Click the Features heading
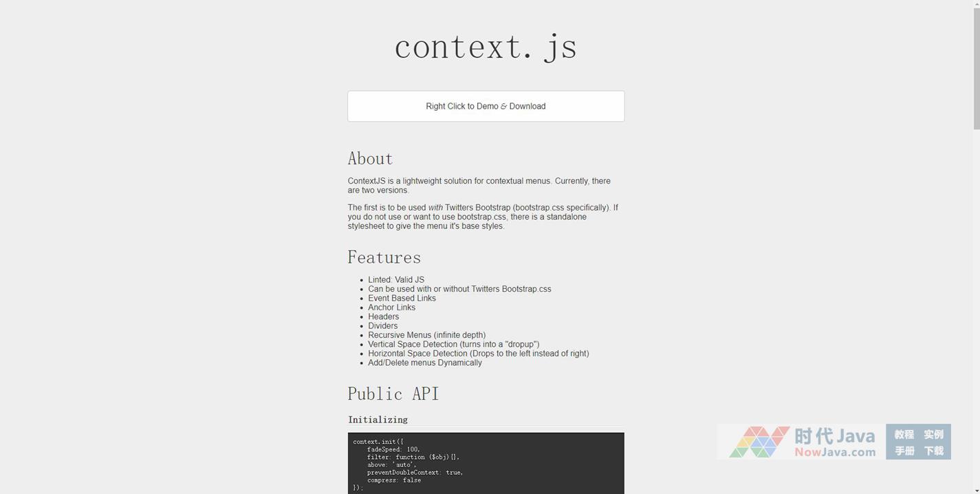Viewport: 980px width, 494px height. 384,257
